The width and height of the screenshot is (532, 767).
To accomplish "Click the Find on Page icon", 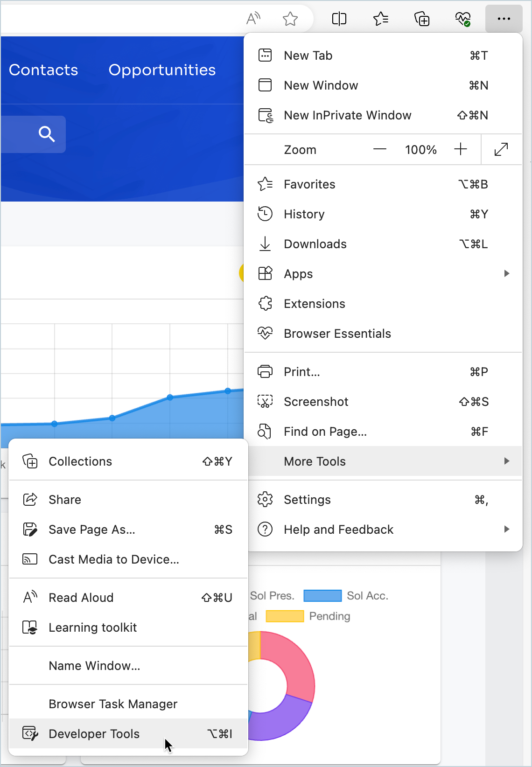I will (265, 432).
